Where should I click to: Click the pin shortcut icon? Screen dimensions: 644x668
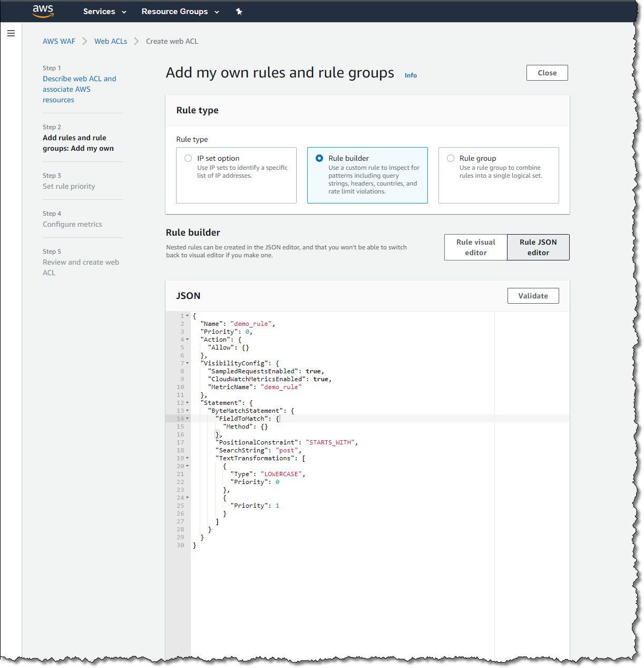pos(239,12)
